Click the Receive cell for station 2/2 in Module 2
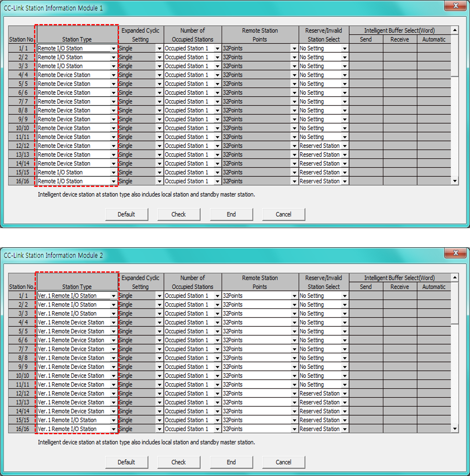Image resolution: width=470 pixels, height=476 pixels. pos(400,305)
